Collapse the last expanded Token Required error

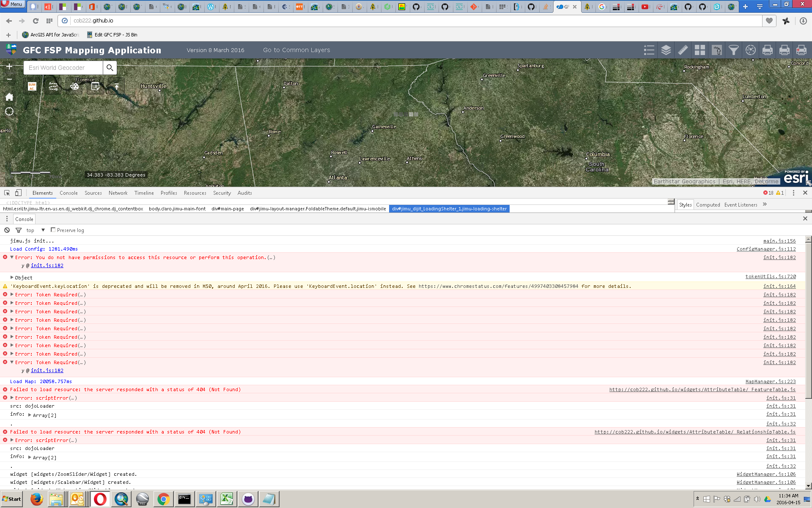pos(12,362)
